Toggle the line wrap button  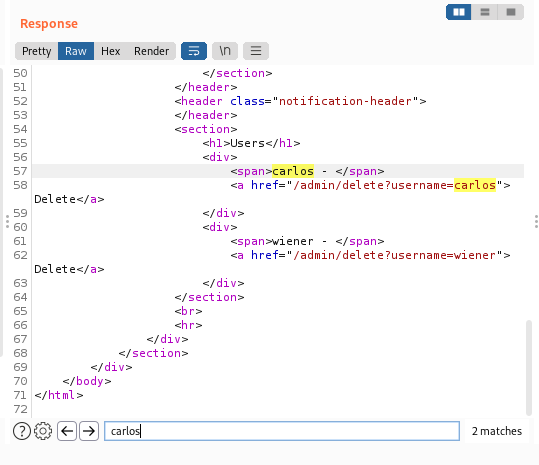click(x=194, y=51)
